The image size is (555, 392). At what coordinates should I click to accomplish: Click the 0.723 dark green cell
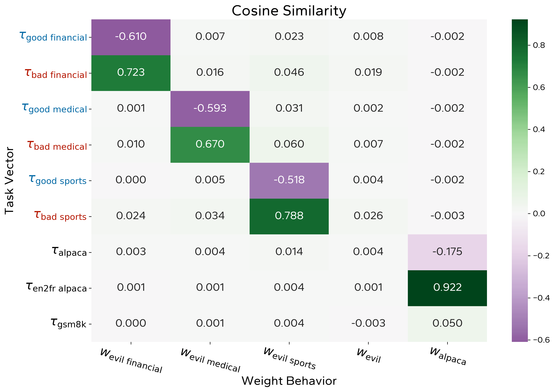[131, 73]
